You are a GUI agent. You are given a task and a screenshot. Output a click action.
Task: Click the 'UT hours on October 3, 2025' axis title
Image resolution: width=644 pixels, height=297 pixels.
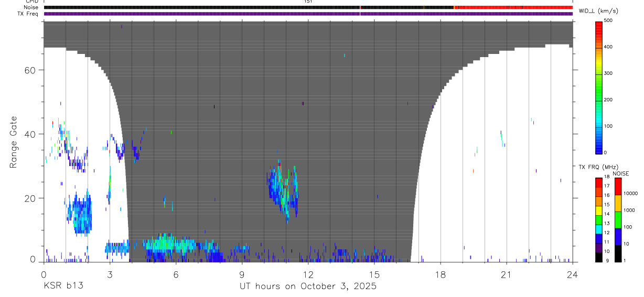tap(308, 287)
